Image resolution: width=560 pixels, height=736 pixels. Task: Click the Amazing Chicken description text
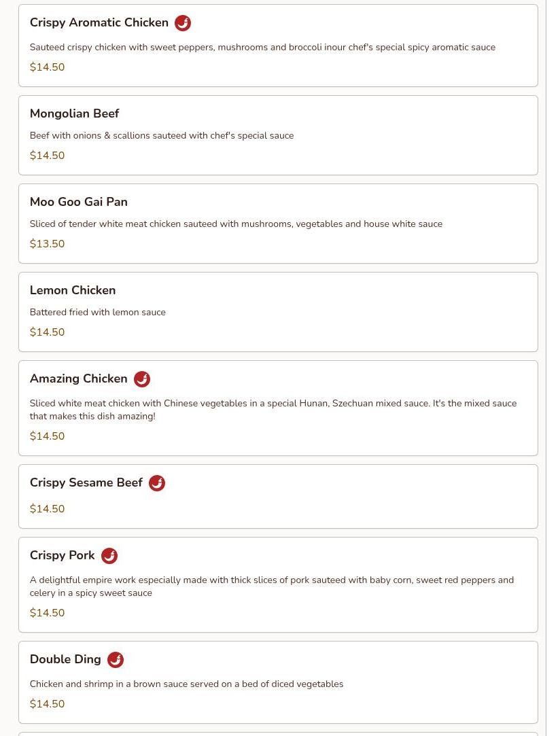click(273, 410)
